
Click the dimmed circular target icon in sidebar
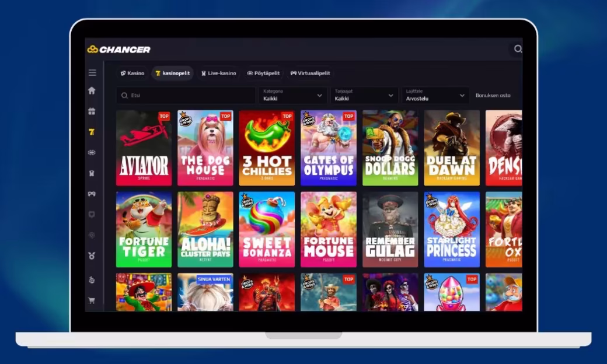[92, 235]
